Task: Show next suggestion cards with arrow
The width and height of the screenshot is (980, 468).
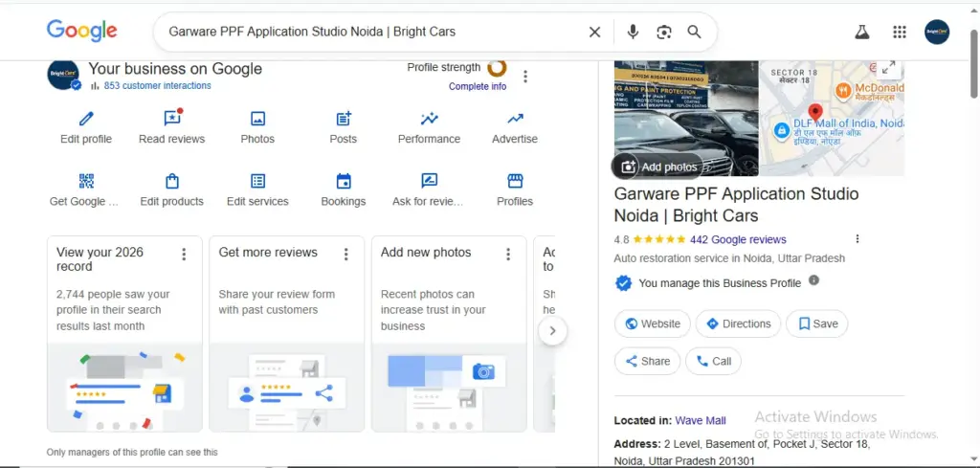Action: [552, 331]
